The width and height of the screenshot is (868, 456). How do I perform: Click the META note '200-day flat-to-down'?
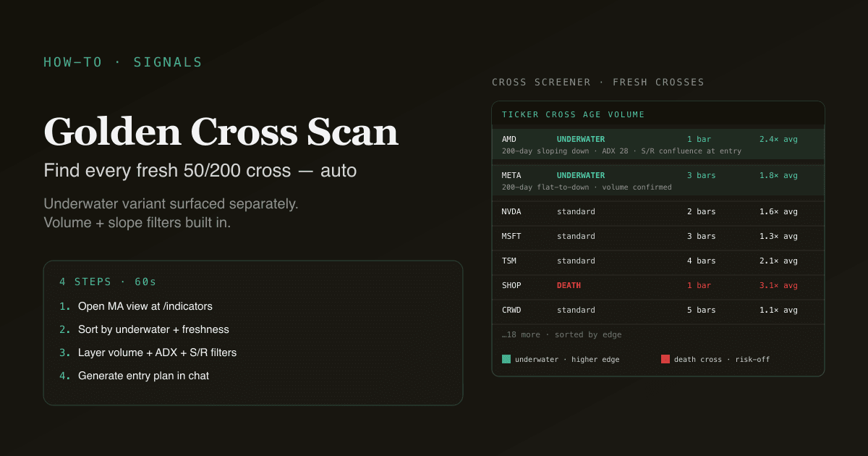547,187
